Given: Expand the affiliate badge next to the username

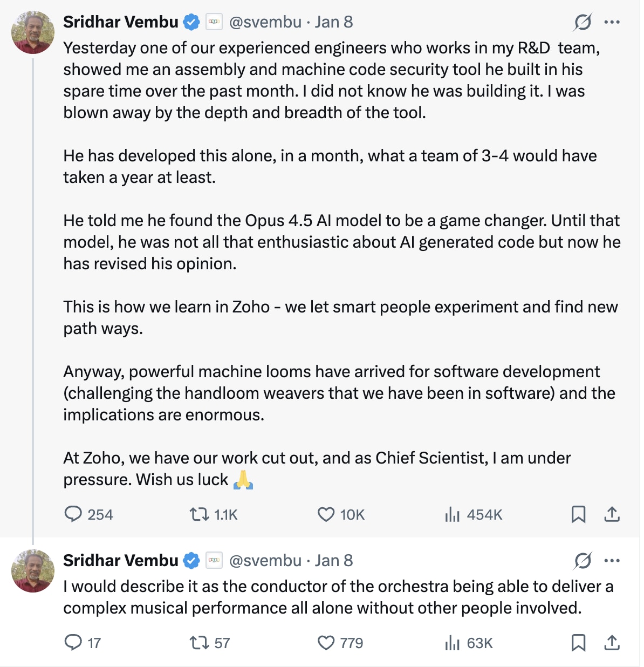Looking at the screenshot, I should 214,22.
